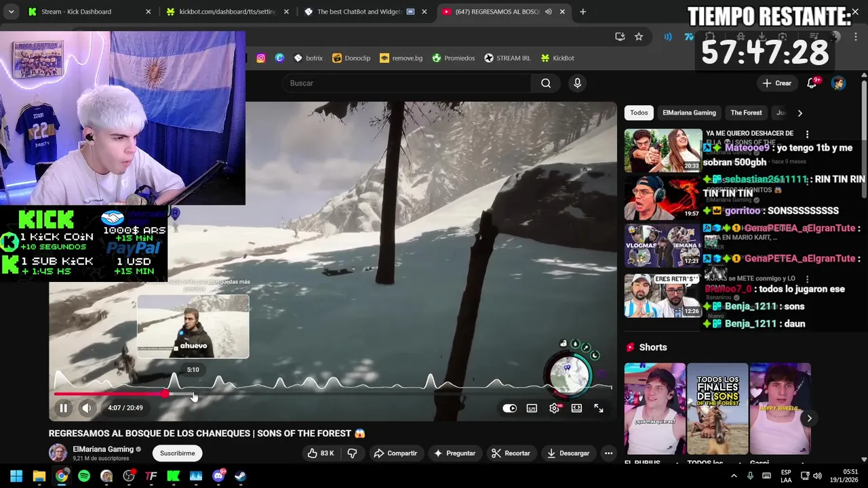
Task: Open the video player settings gear
Action: 554,408
